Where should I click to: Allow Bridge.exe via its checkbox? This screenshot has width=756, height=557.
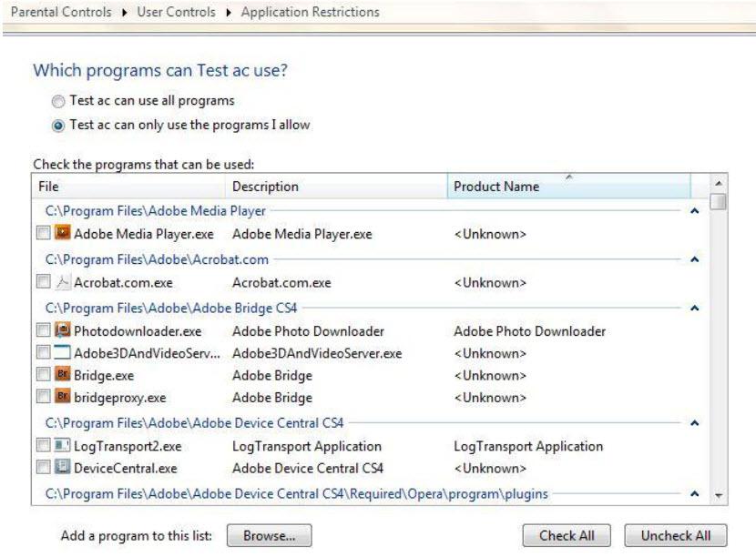click(44, 374)
